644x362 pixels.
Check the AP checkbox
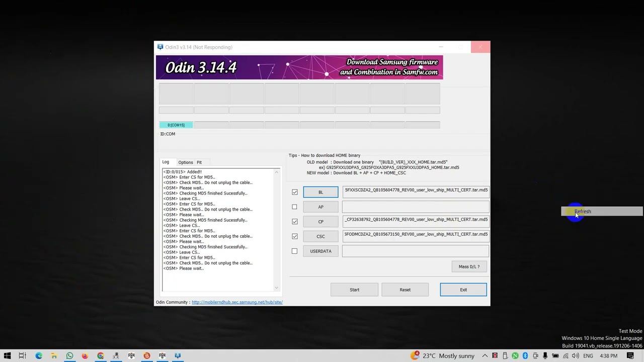pos(295,207)
